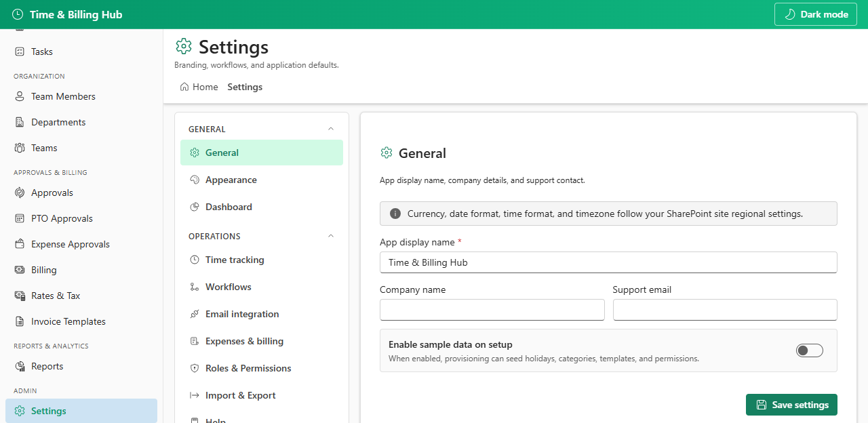The width and height of the screenshot is (868, 423).
Task: Open Email integration settings
Action: [262, 314]
